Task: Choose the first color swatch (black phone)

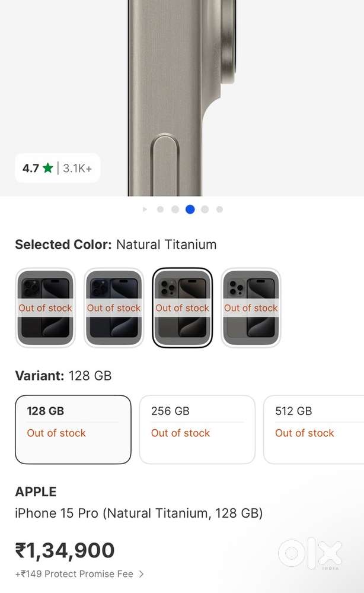Action: coord(45,307)
